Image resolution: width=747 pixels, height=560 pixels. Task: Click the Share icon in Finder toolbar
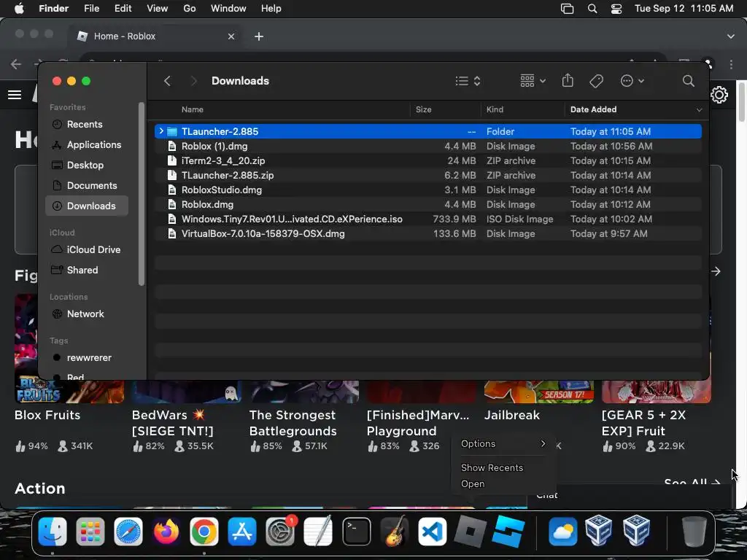(x=568, y=80)
